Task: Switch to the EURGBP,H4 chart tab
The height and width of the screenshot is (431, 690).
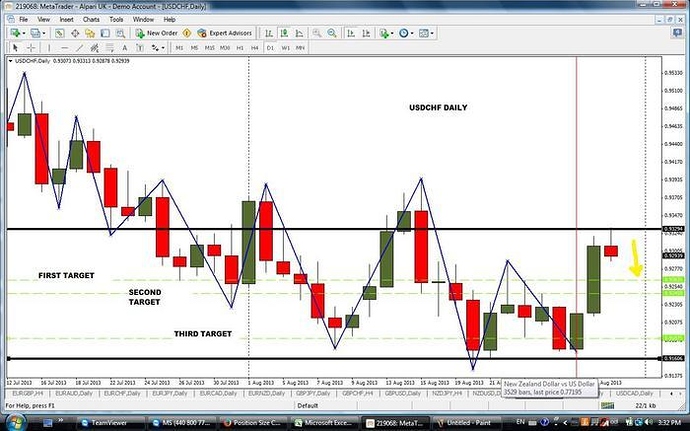Action: [28, 393]
